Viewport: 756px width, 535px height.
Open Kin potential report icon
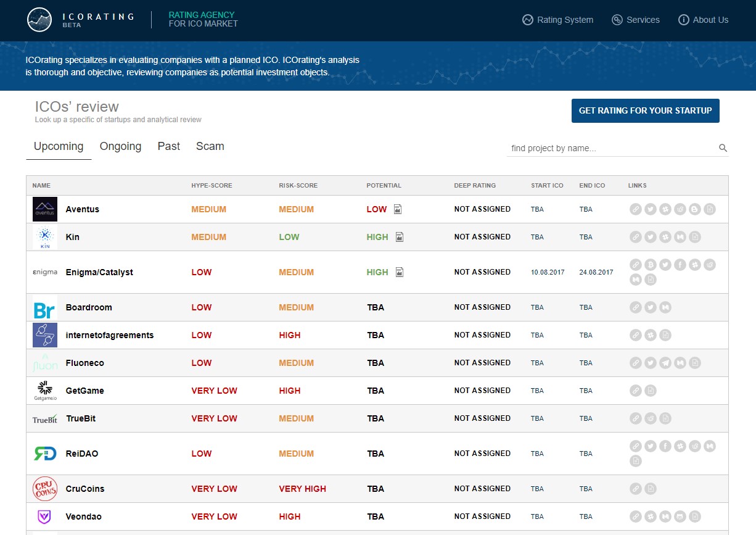tap(400, 237)
